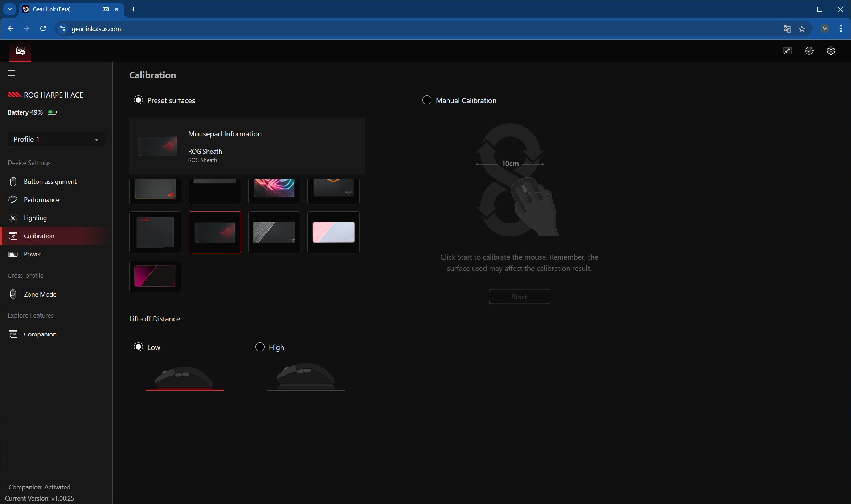Open the Companion feature page

[40, 334]
